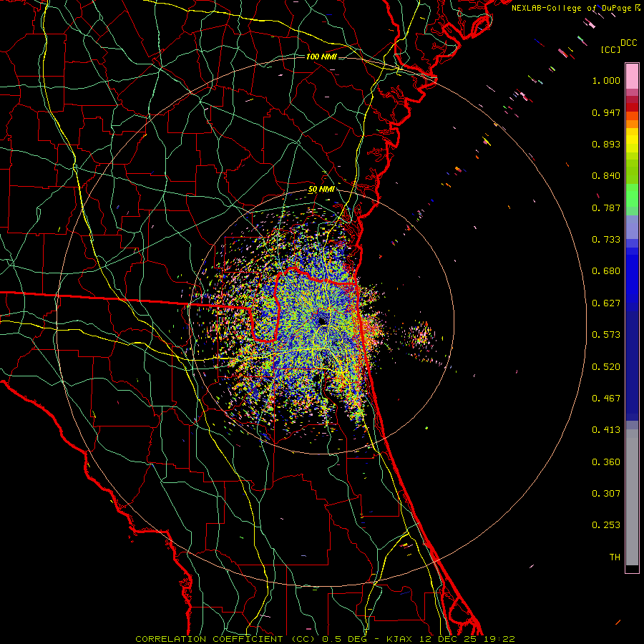This screenshot has height=644, width=644.
Task: Select the 0.627 scale value
Action: tap(606, 303)
